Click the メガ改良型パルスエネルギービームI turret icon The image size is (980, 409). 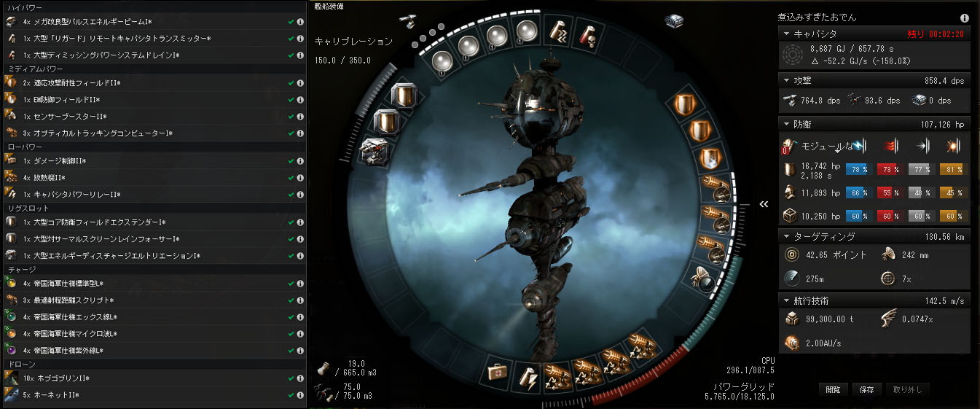(11, 22)
